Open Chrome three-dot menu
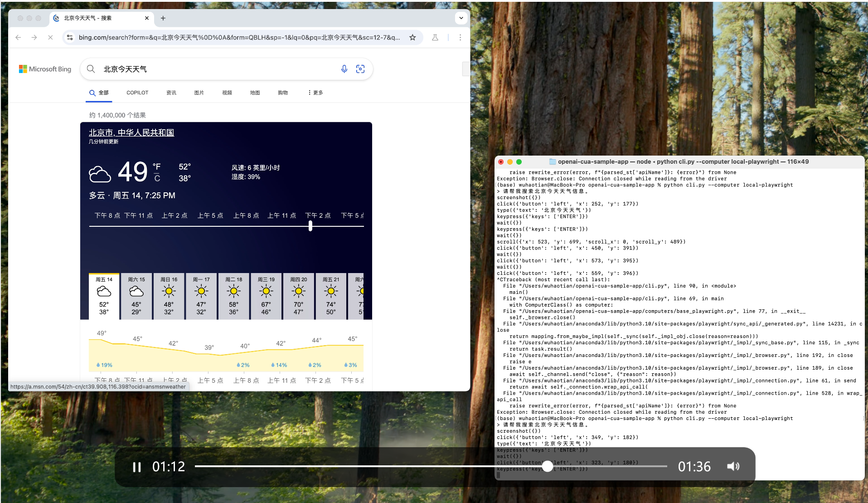868x503 pixels. pos(460,37)
